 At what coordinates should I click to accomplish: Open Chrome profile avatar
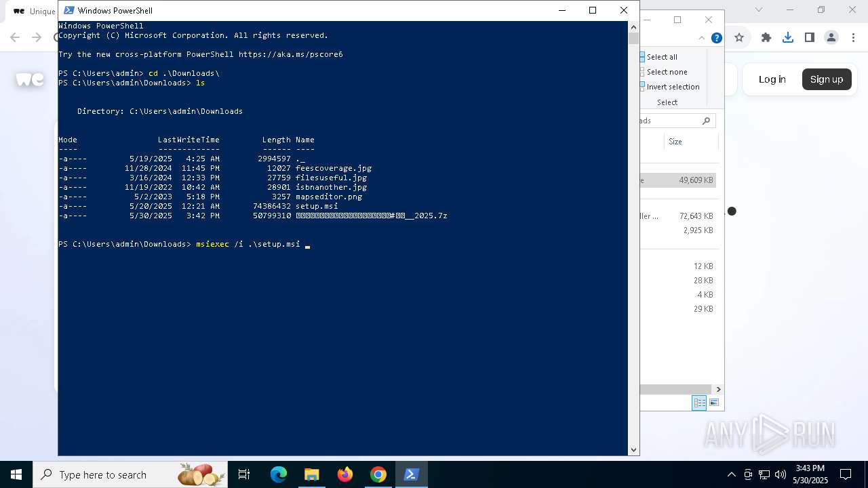coord(831,38)
